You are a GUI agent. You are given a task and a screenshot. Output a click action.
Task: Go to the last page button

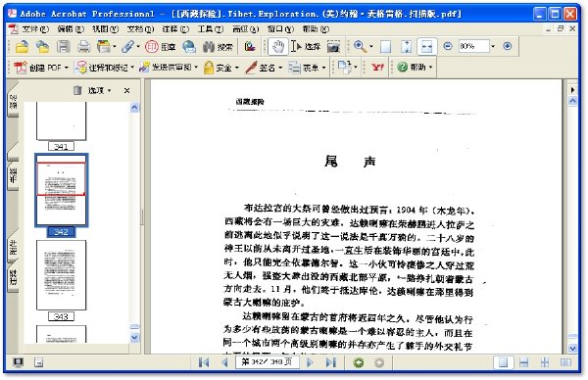pyautogui.click(x=331, y=362)
